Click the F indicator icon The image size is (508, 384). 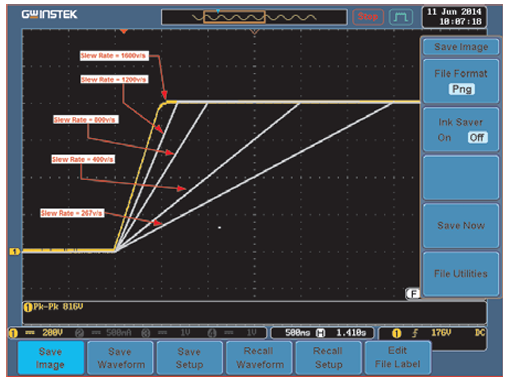pyautogui.click(x=413, y=294)
